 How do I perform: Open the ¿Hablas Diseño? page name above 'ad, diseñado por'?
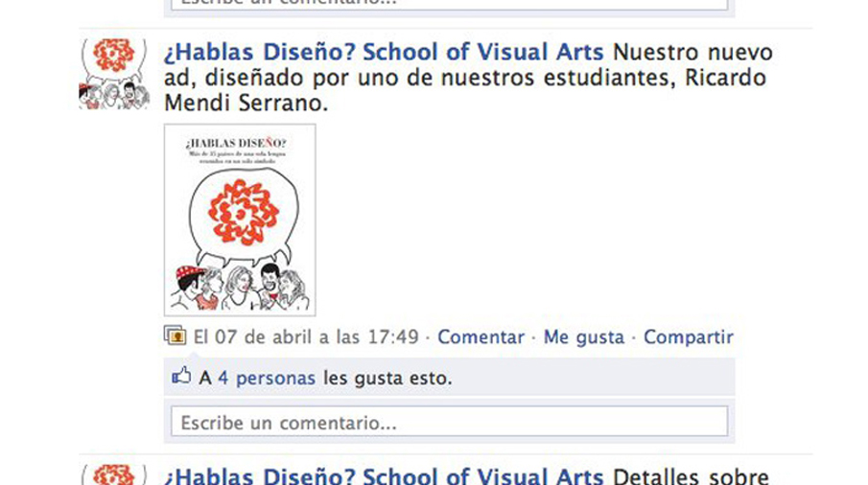pos(383,53)
